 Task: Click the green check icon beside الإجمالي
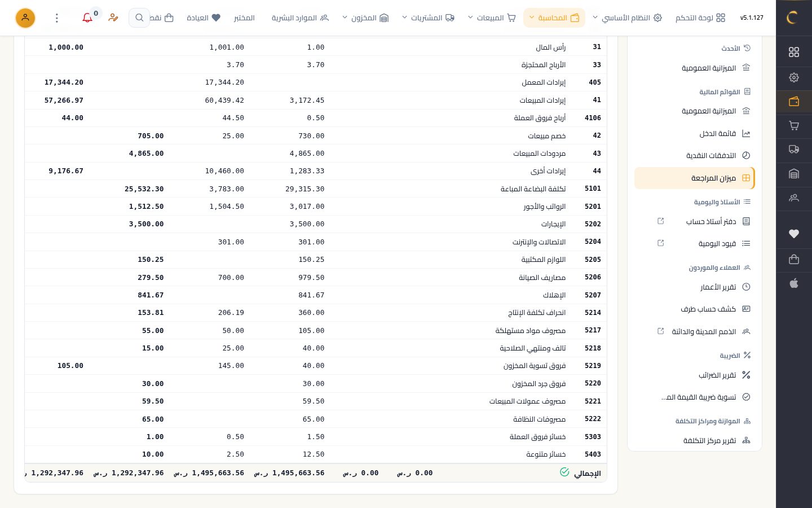[x=564, y=472]
